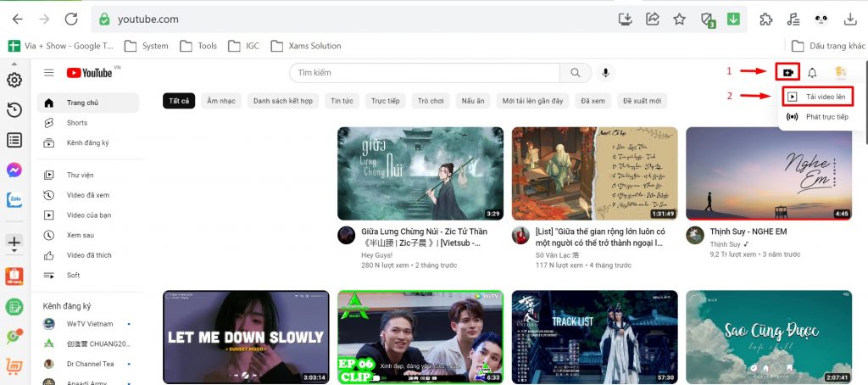Open the Dấu trang khác bookmarks folder
Image resolution: width=868 pixels, height=385 pixels.
click(x=828, y=46)
